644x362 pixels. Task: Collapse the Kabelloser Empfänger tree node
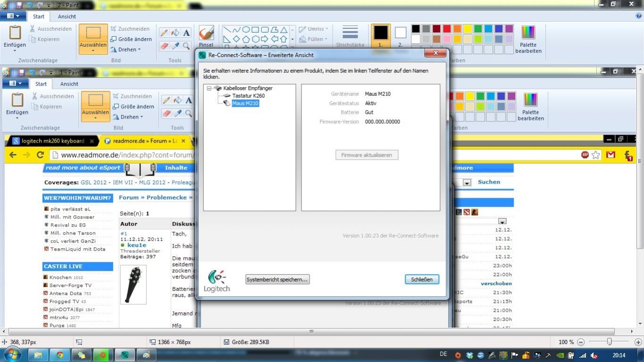click(x=209, y=88)
